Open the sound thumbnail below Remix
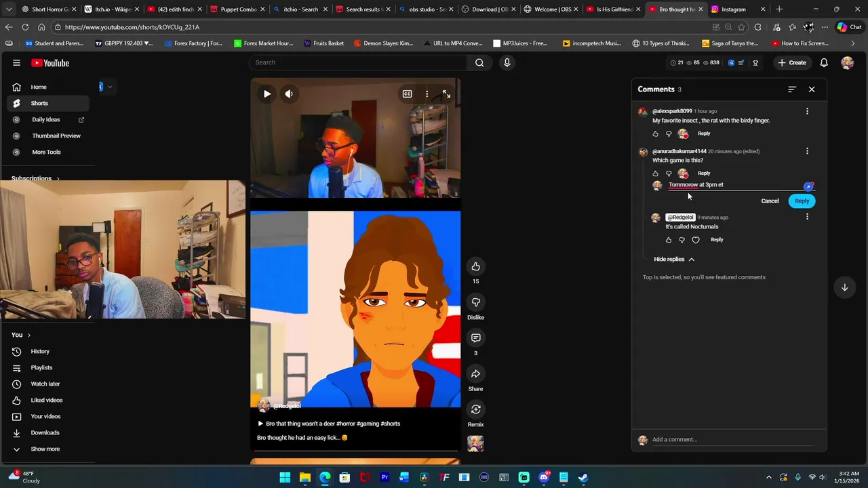The width and height of the screenshot is (868, 488). tap(475, 444)
